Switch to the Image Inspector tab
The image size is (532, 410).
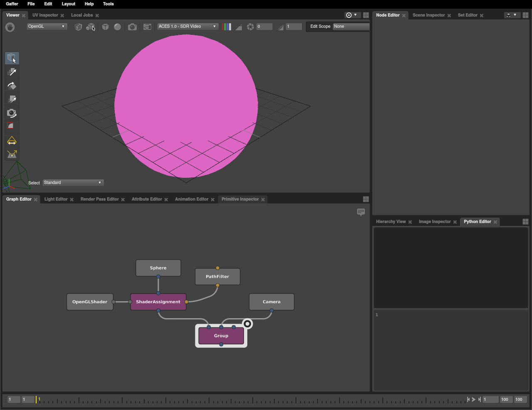click(435, 221)
